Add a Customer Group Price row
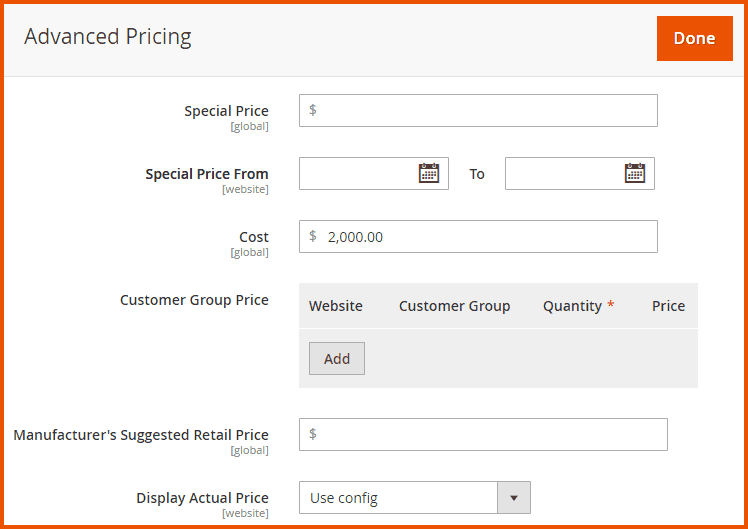Screen dimensions: 748x529 337,358
